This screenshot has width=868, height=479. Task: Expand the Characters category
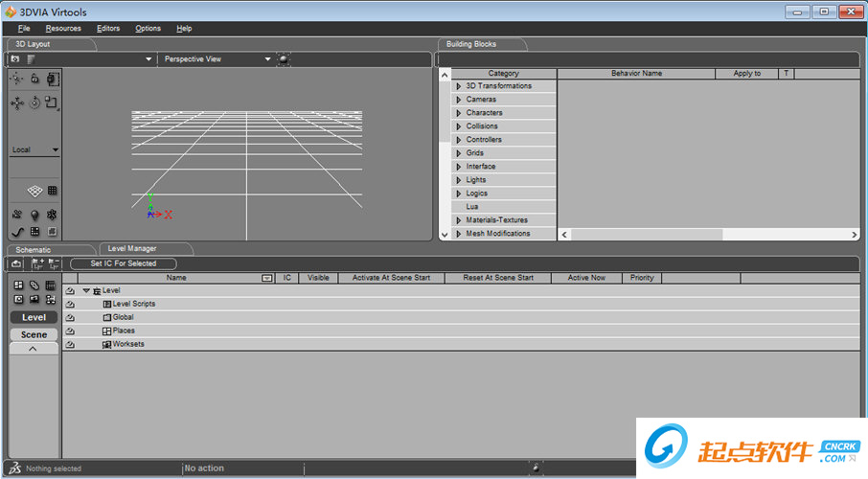tap(458, 113)
